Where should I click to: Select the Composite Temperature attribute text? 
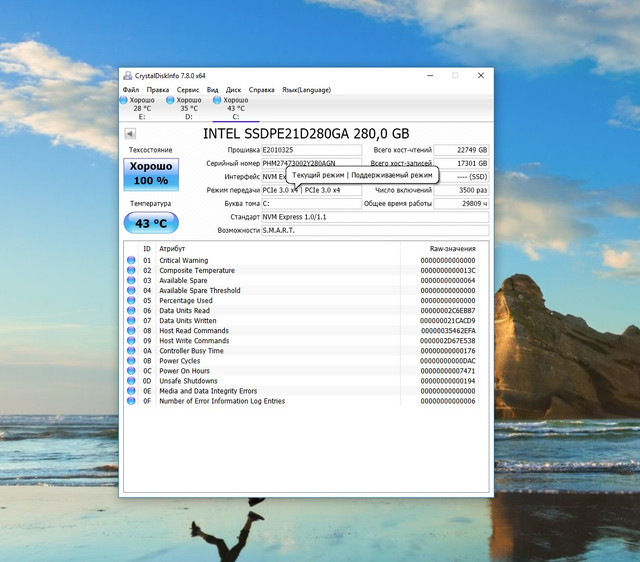(x=197, y=271)
